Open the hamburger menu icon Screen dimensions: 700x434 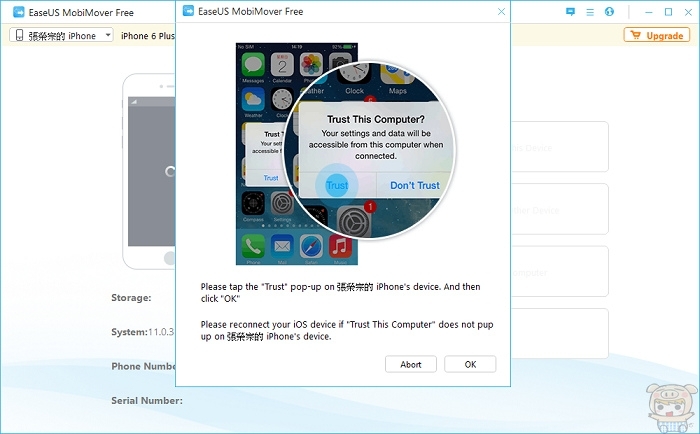pos(590,13)
